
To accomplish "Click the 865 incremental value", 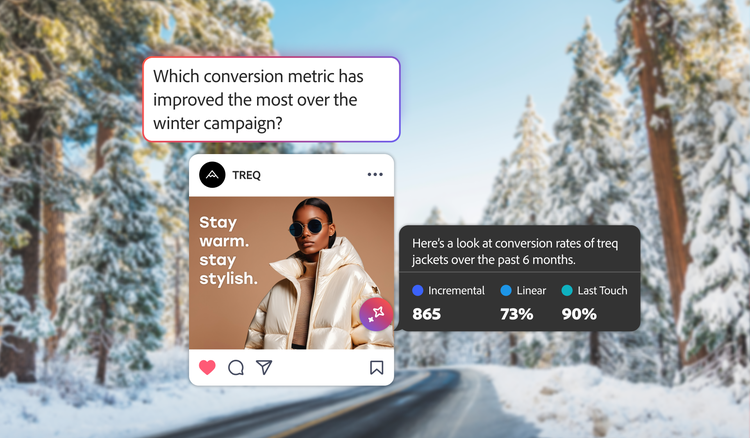I will point(426,314).
